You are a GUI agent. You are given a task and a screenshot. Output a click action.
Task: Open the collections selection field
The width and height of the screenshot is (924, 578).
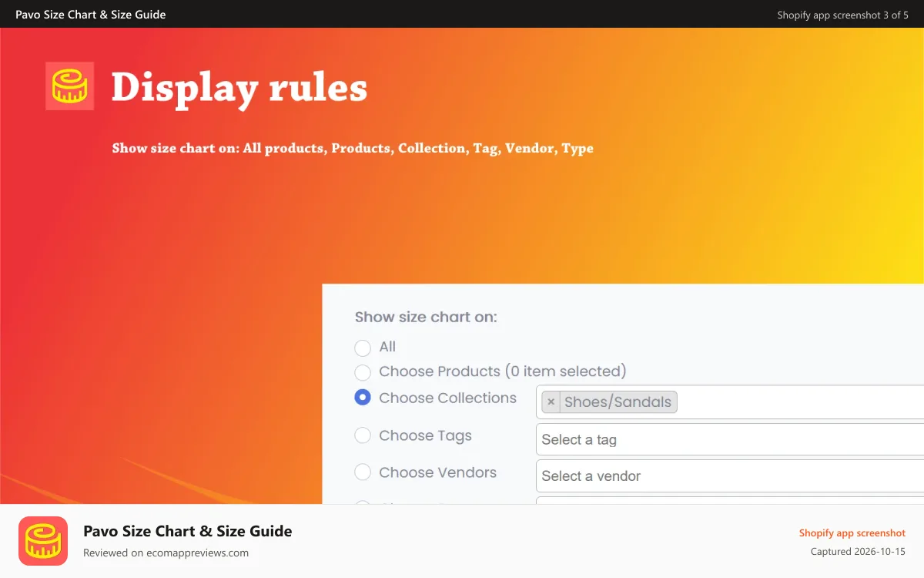click(x=730, y=402)
